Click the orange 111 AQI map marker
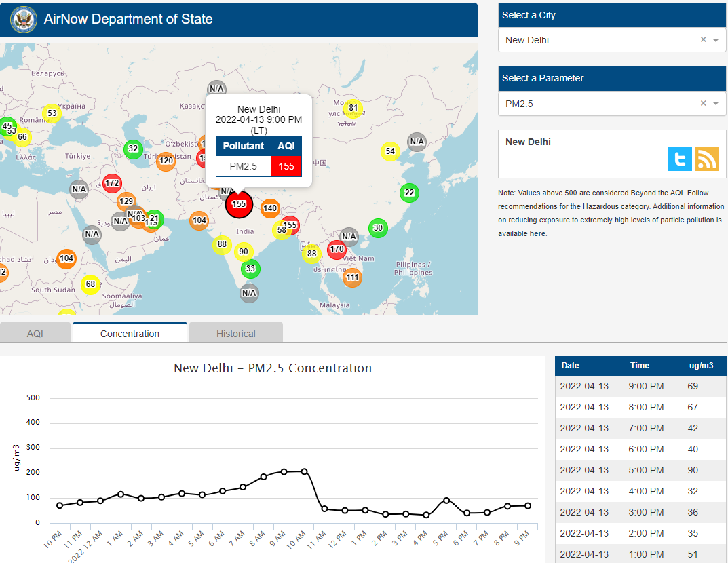Viewport: 728px width, 563px height. (x=352, y=277)
